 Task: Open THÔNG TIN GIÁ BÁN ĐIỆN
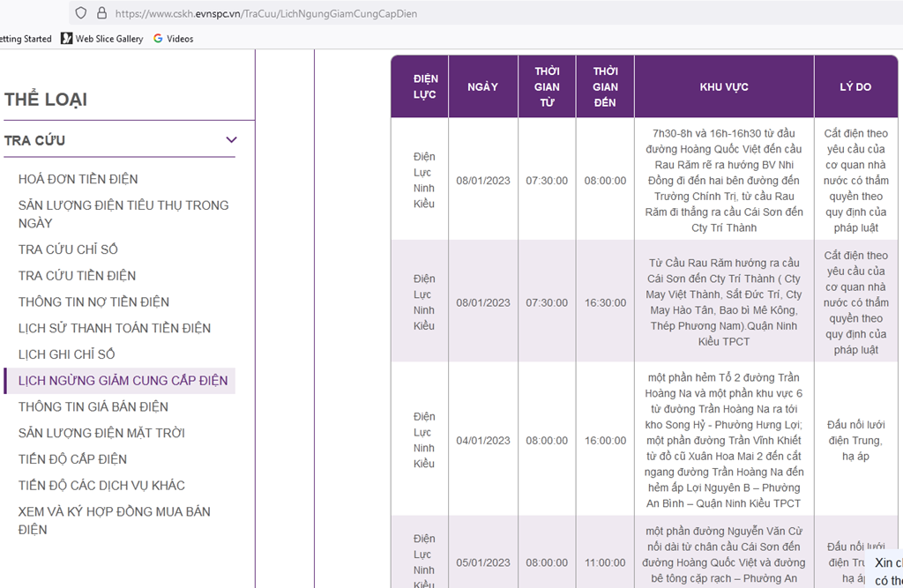[93, 406]
